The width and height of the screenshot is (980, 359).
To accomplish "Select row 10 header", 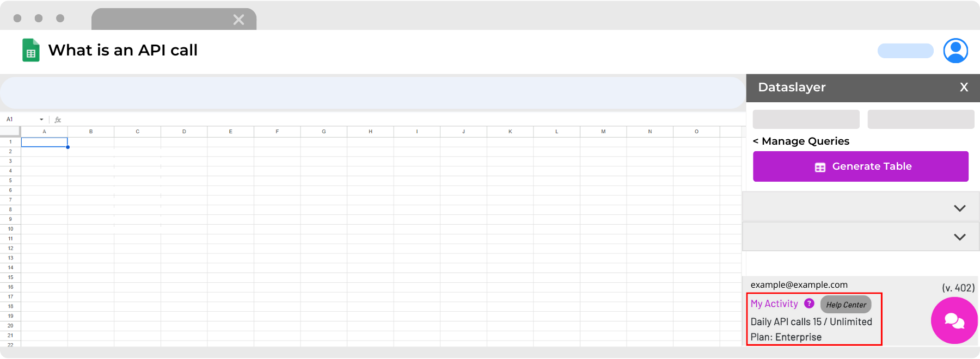I will (x=10, y=229).
